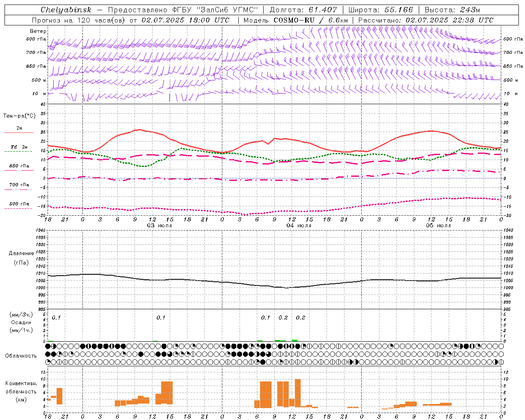The width and height of the screenshot is (525, 420).
Task: Click the '03 июля' date label
Action: pos(159,226)
